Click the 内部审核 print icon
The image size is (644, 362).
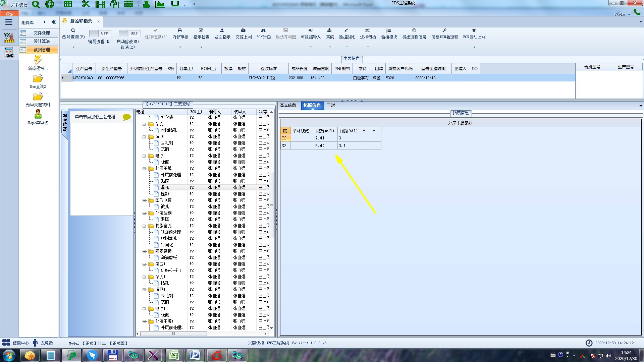tap(180, 31)
